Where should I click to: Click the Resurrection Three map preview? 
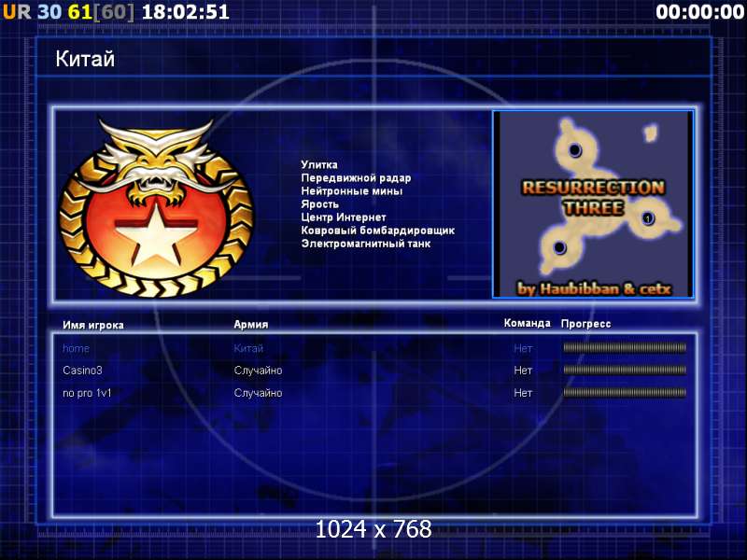[x=593, y=204]
